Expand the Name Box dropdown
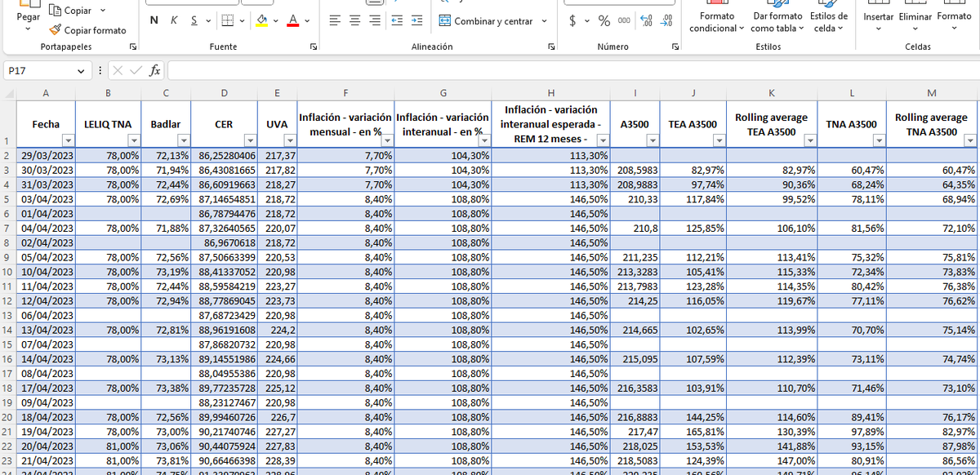The height and width of the screenshot is (475, 980). [x=79, y=71]
